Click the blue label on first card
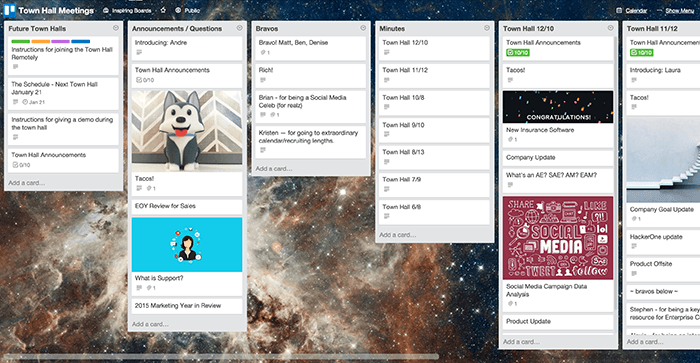 pyautogui.click(x=80, y=42)
